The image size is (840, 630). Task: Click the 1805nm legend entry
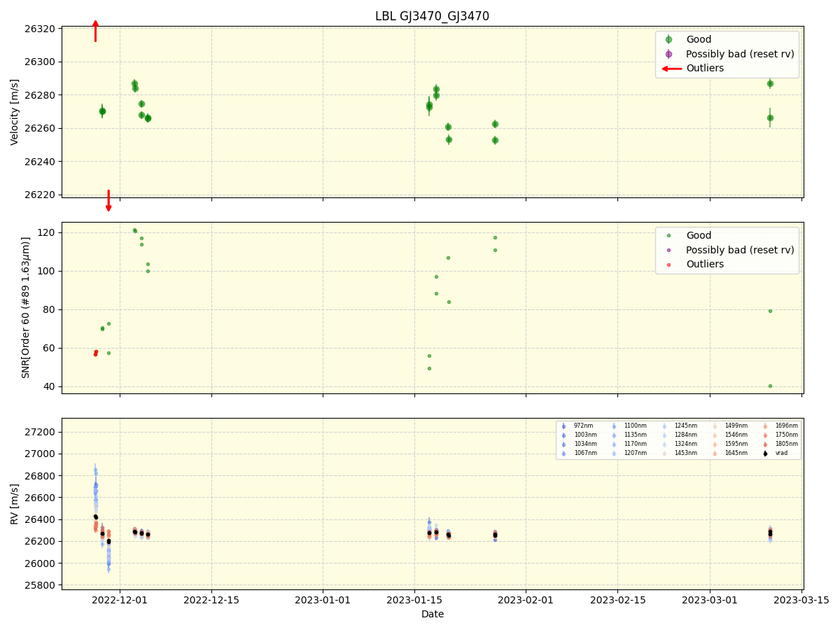(x=787, y=444)
